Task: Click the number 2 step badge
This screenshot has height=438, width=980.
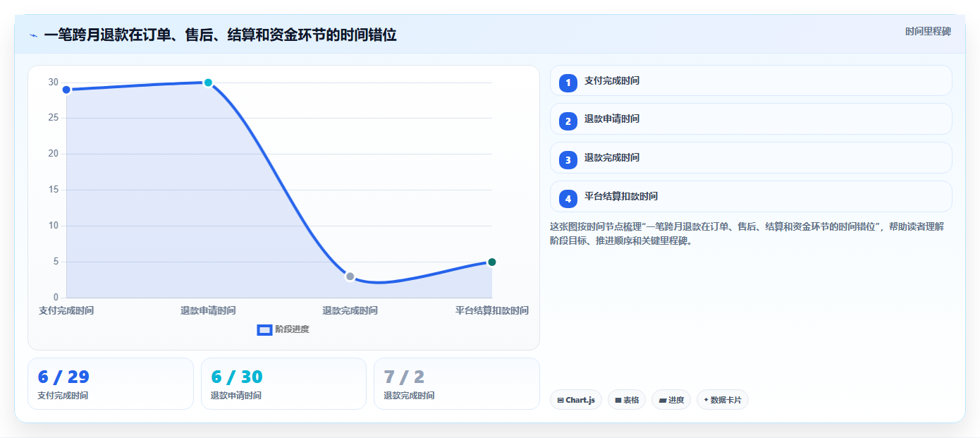Action: click(x=568, y=121)
